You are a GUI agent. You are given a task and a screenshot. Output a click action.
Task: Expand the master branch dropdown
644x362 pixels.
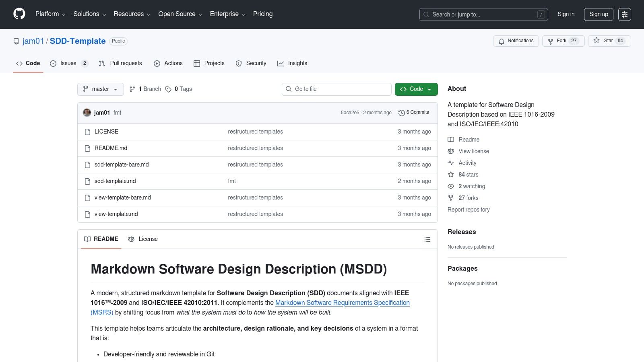click(101, 89)
